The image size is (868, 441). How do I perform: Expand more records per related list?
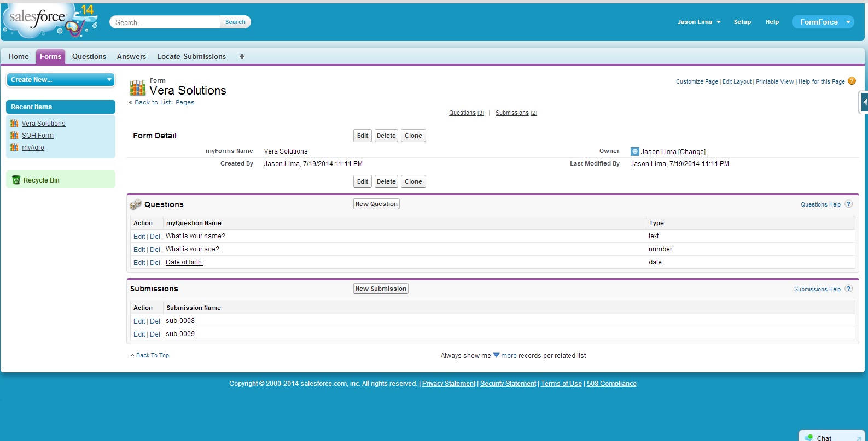505,355
